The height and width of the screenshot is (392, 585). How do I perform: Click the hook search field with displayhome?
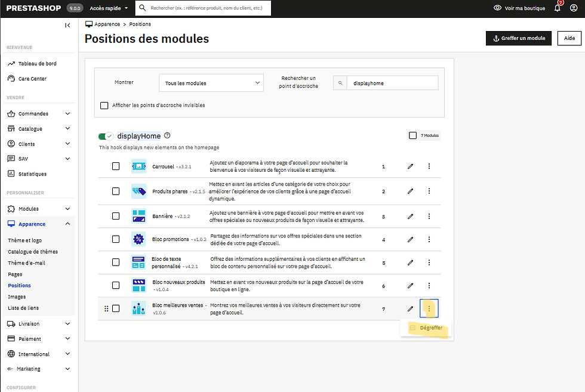(393, 83)
